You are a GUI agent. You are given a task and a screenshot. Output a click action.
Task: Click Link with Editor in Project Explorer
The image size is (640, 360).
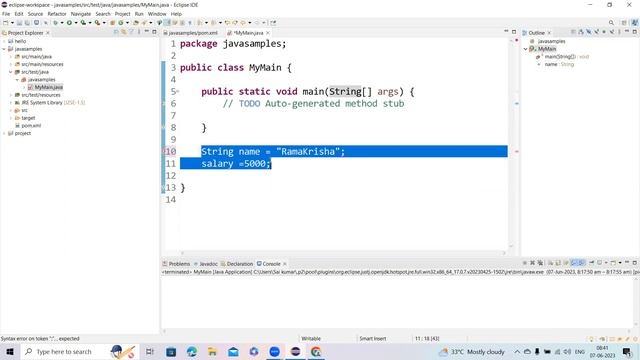(x=124, y=32)
